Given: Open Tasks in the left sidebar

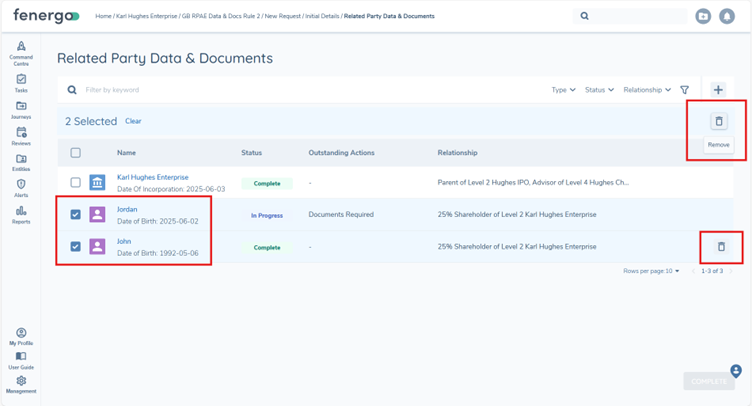Looking at the screenshot, I should [21, 83].
